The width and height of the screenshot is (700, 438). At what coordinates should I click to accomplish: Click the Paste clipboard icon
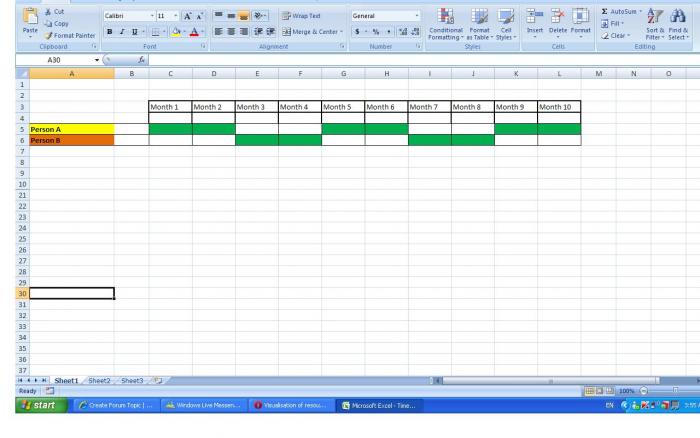[x=30, y=17]
